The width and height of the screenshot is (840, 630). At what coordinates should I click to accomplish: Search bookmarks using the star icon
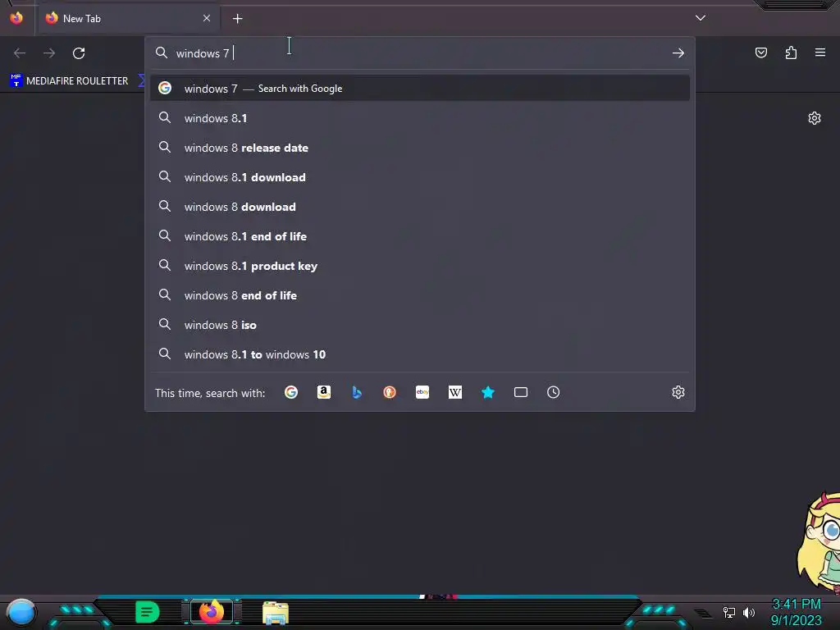488,393
